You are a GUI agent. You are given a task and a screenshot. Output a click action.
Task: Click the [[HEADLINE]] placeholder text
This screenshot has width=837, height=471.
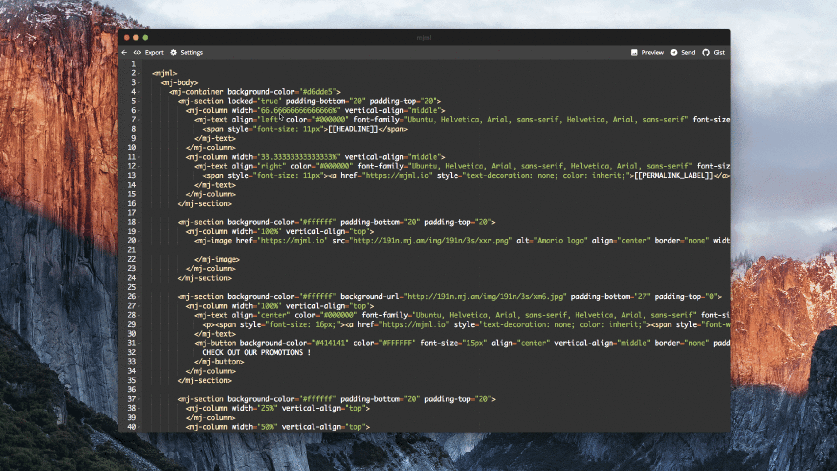tap(353, 129)
